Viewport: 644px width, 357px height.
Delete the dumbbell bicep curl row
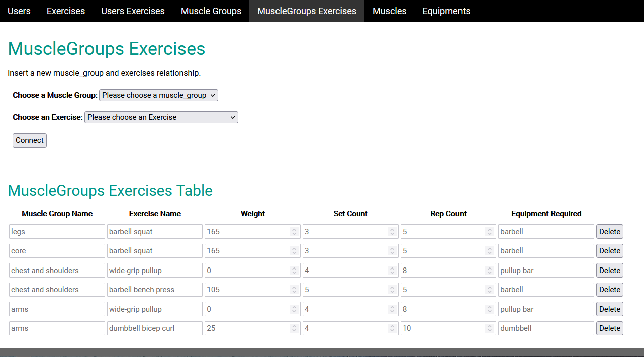610,328
